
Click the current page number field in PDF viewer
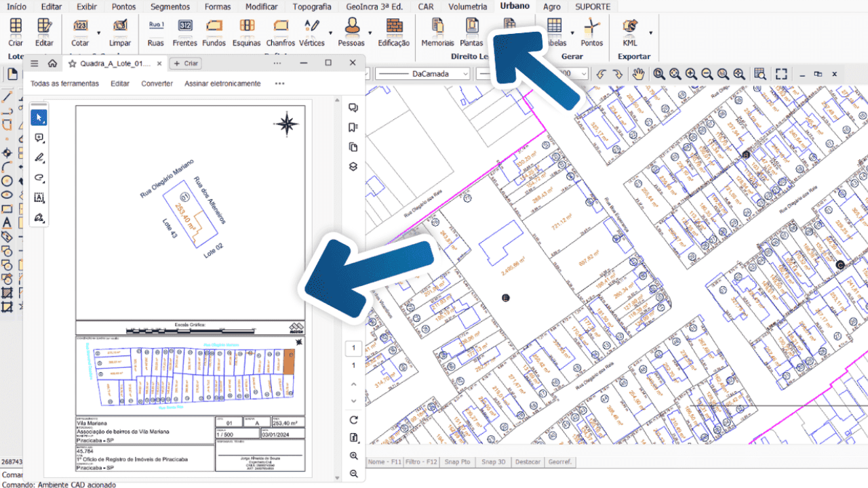pyautogui.click(x=353, y=348)
